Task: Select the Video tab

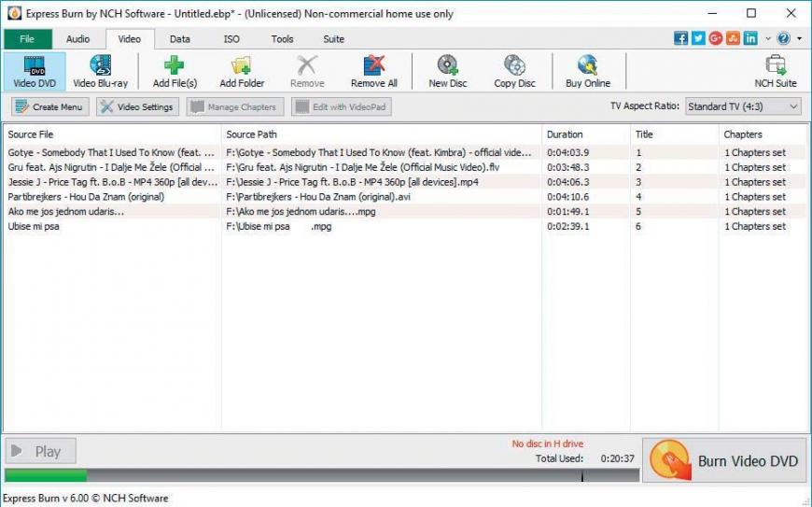Action: coord(130,39)
